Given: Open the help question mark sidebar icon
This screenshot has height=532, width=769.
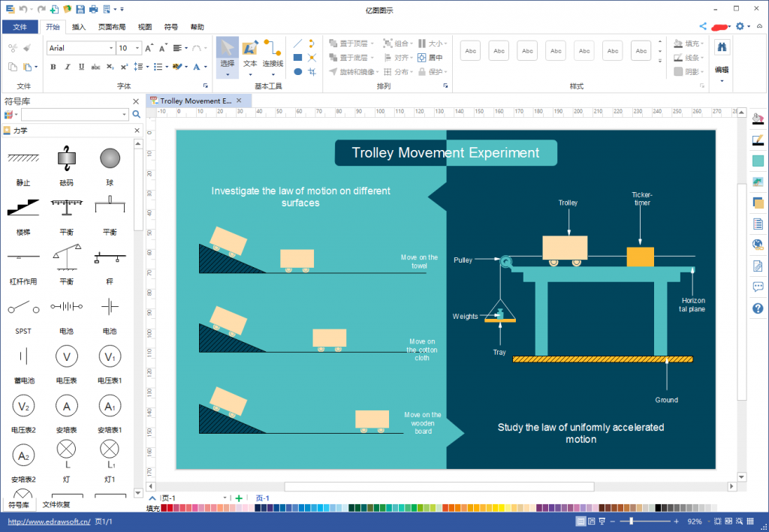Looking at the screenshot, I should coord(758,308).
